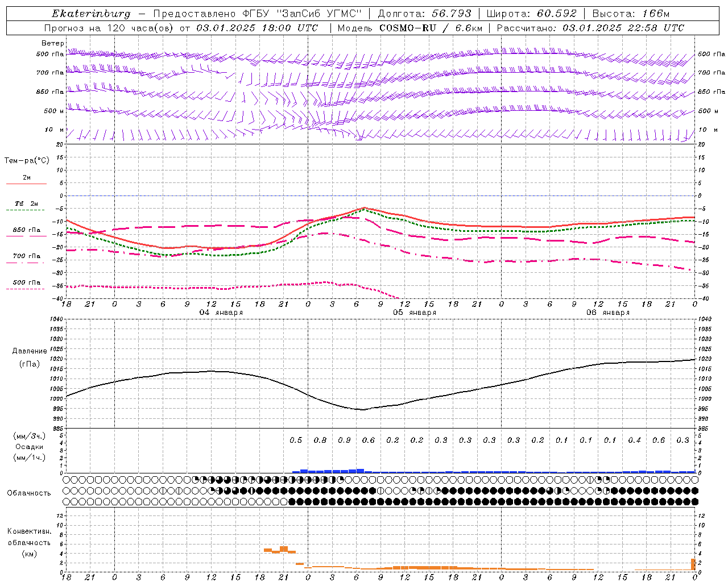Click the Высота: 166м header field
This screenshot has width=728, height=582.
[x=631, y=14]
